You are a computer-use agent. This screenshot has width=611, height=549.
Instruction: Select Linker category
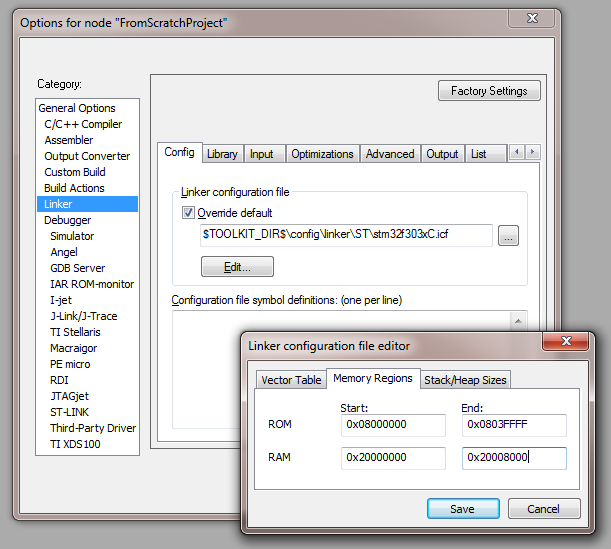point(87,204)
